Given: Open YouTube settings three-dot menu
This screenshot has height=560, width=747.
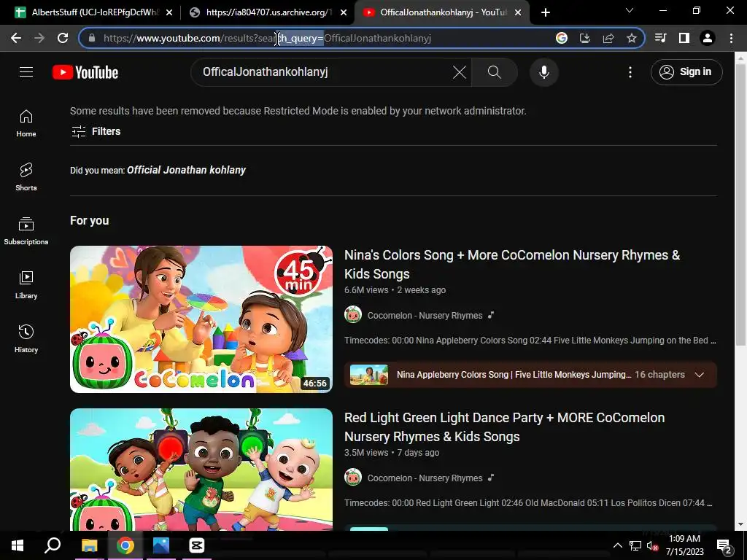Looking at the screenshot, I should pyautogui.click(x=630, y=72).
